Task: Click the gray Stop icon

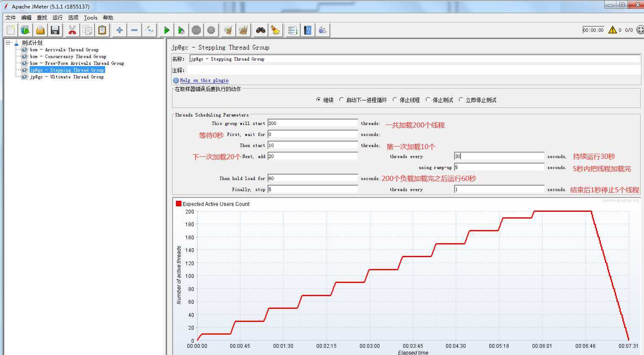Action: 196,30
